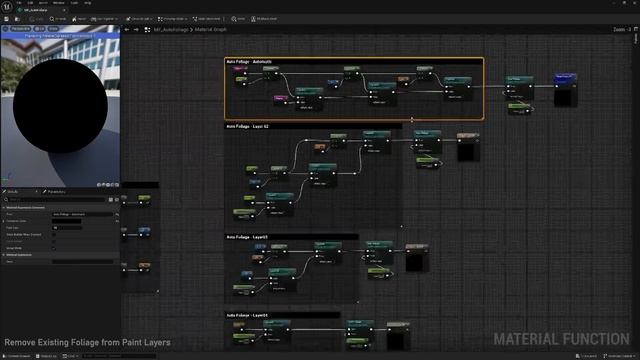Click the Stats toolbar button
This screenshot has width=640, height=360.
click(x=238, y=19)
